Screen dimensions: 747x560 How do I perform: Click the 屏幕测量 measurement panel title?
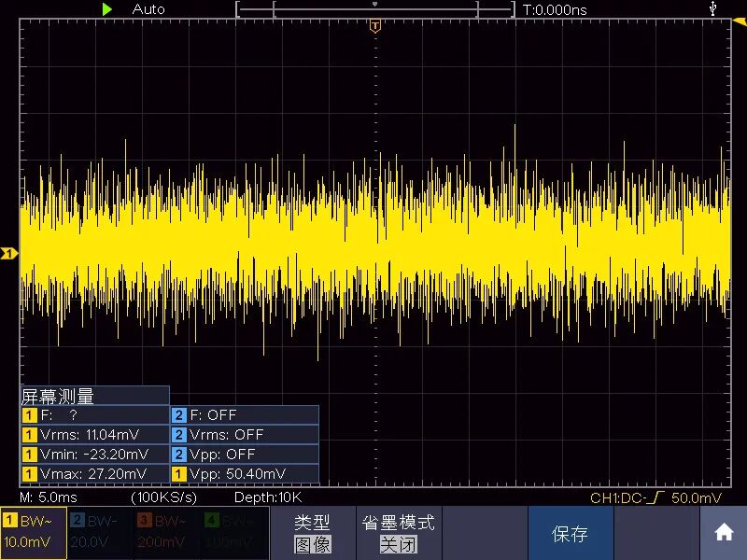coord(95,396)
